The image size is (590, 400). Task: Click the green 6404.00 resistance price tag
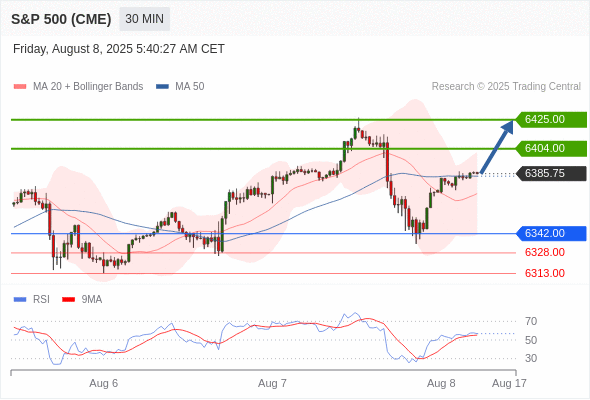click(551, 148)
